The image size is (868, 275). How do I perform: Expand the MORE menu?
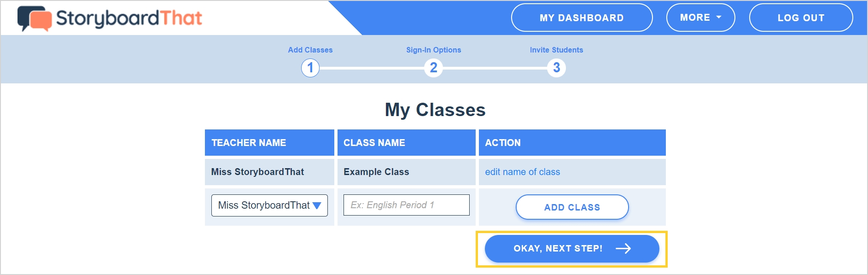point(700,18)
